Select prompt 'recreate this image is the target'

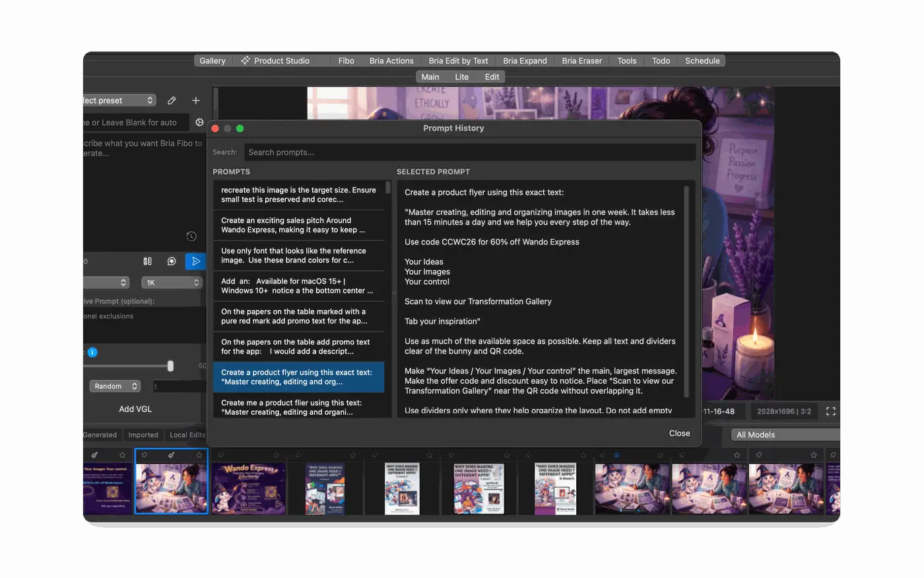(299, 195)
